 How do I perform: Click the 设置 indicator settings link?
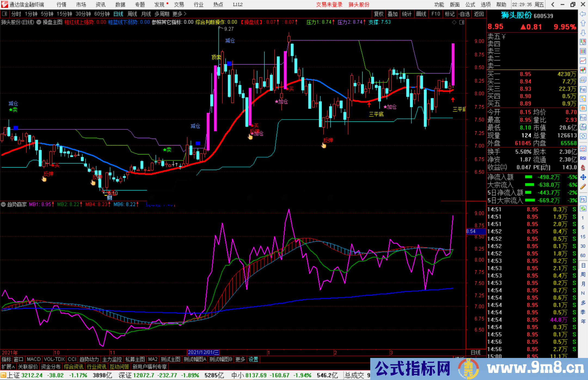(253, 359)
